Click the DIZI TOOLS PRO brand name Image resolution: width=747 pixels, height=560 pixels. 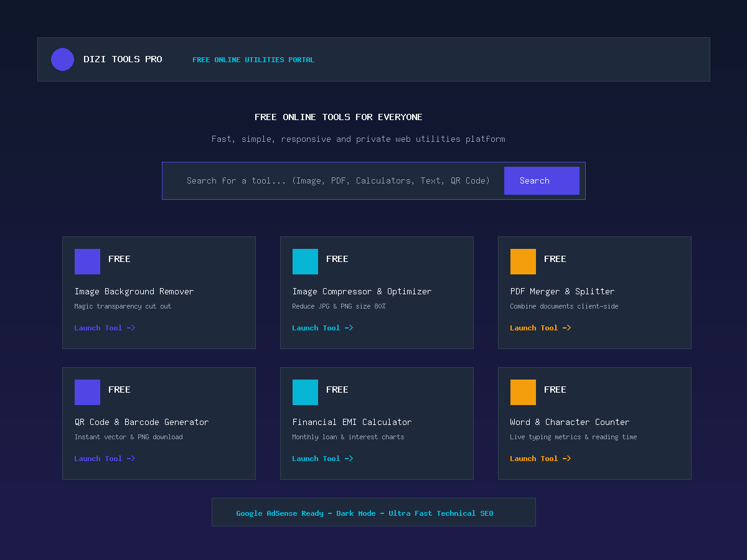tap(123, 59)
